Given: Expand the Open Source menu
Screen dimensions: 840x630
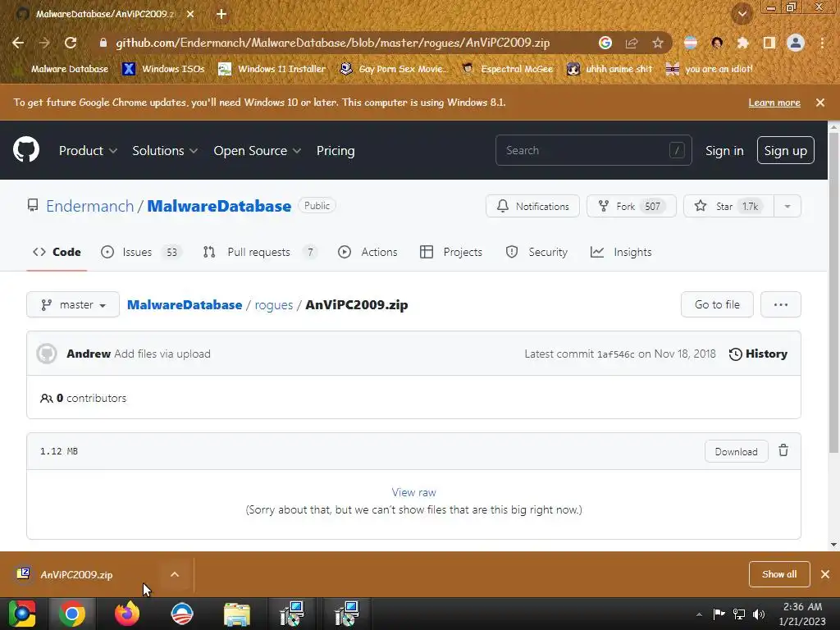Looking at the screenshot, I should coord(257,151).
